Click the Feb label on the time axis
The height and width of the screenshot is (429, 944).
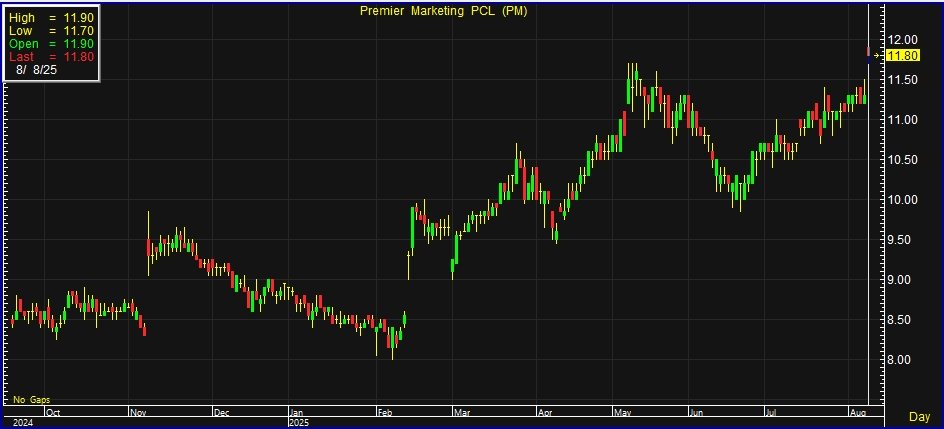(x=385, y=411)
